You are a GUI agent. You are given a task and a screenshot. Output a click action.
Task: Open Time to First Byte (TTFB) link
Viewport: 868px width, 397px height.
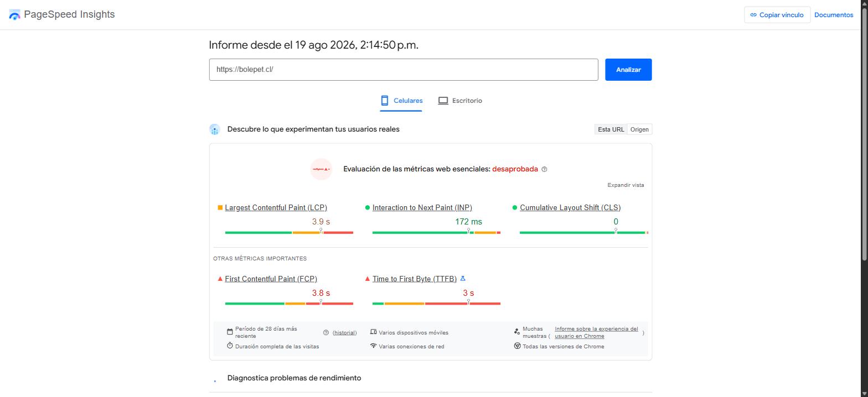coord(415,279)
